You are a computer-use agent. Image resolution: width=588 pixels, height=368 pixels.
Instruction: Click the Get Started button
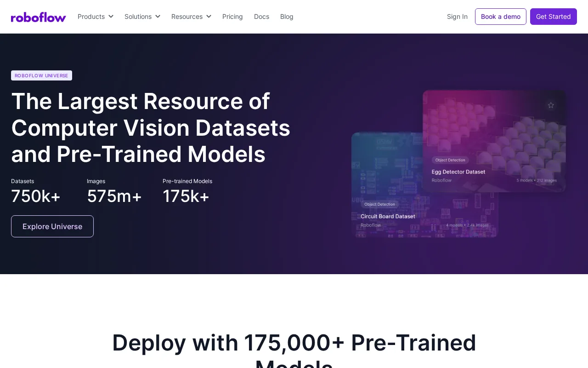tap(554, 17)
